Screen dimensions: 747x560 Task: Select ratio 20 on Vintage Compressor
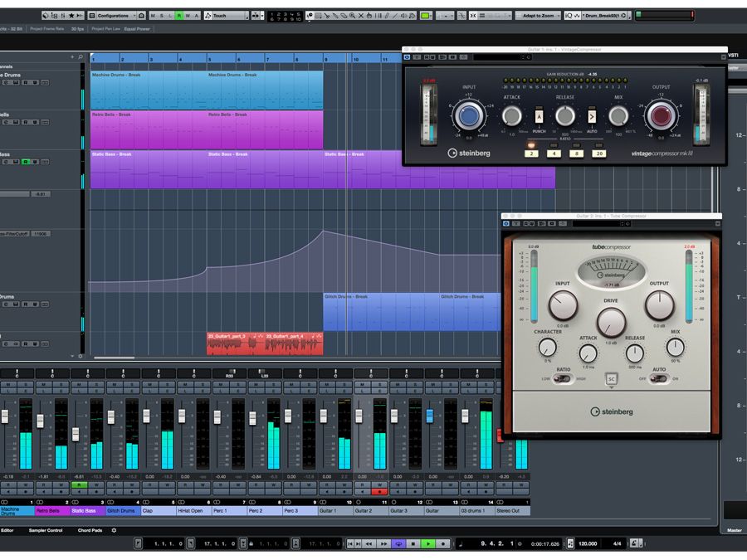pos(598,153)
